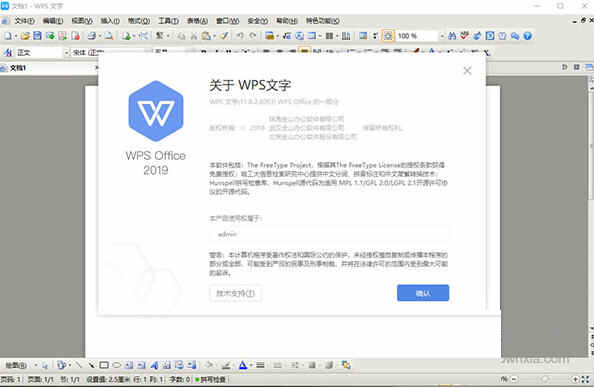The image size is (594, 388).
Task: Open the 格式(O) menu
Action: (x=139, y=21)
